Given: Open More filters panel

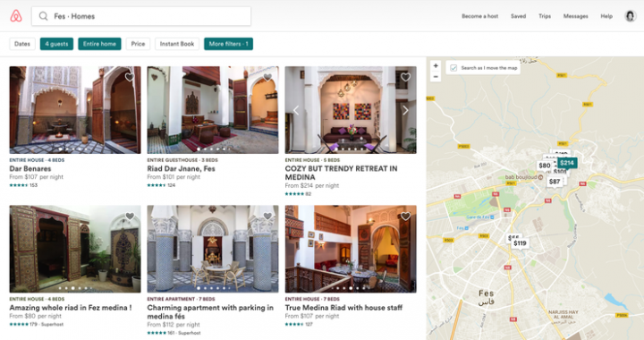Looking at the screenshot, I should coord(228,44).
